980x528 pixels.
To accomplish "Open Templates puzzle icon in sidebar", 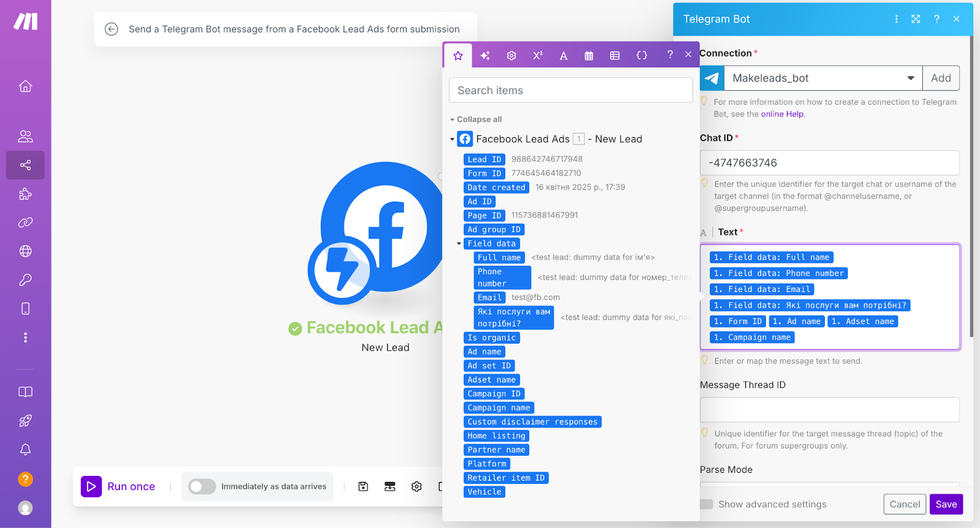I will click(25, 194).
